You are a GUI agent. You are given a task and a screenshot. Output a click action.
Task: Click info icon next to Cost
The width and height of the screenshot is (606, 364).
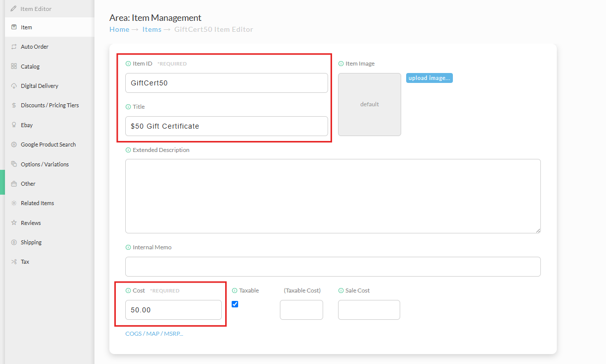128,291
